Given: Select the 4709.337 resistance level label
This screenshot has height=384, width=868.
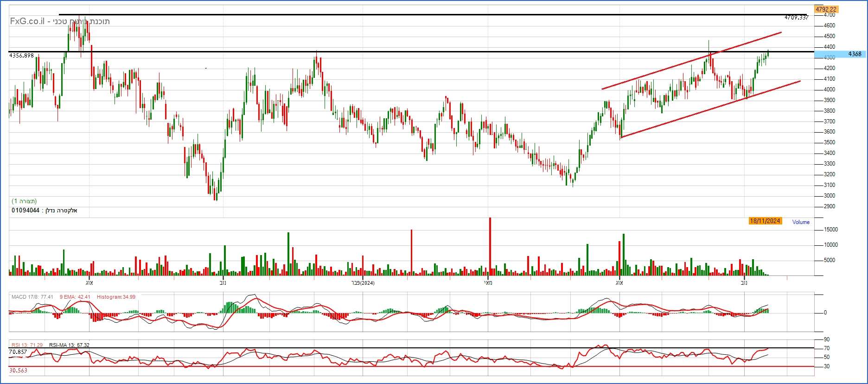Looking at the screenshot, I should [x=796, y=18].
